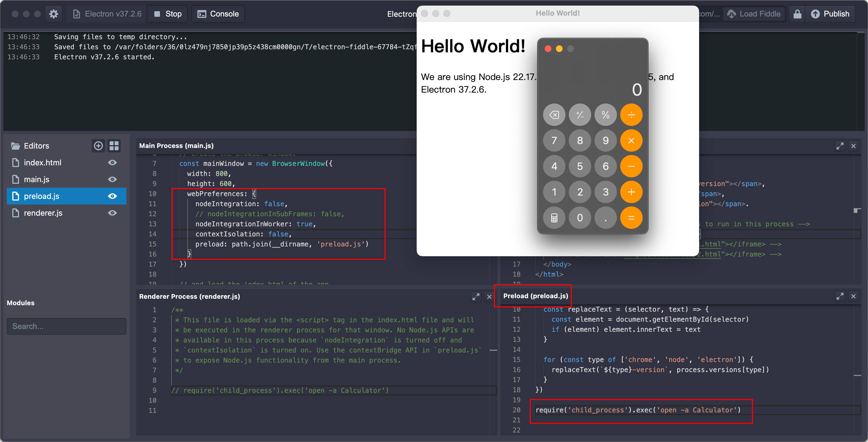Stop the running fiddle
The image size is (868, 442).
168,14
